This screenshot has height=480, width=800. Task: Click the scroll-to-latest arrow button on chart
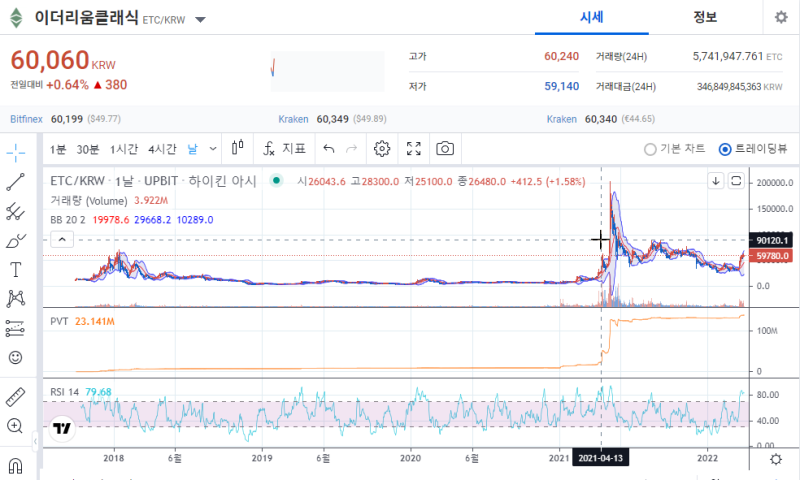[x=716, y=181]
